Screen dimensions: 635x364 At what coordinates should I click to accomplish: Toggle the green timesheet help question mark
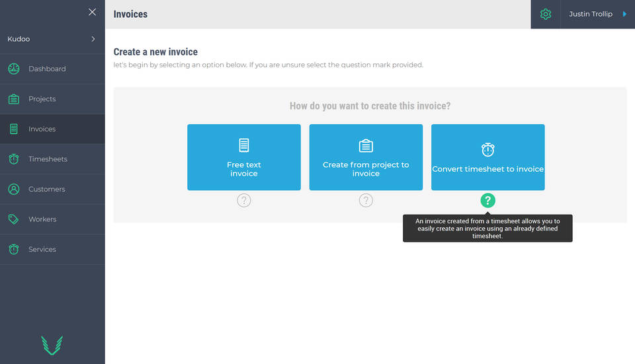coord(487,200)
